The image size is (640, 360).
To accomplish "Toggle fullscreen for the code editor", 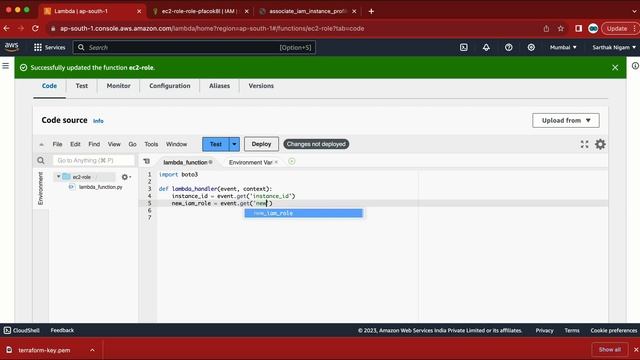I will coord(584,144).
